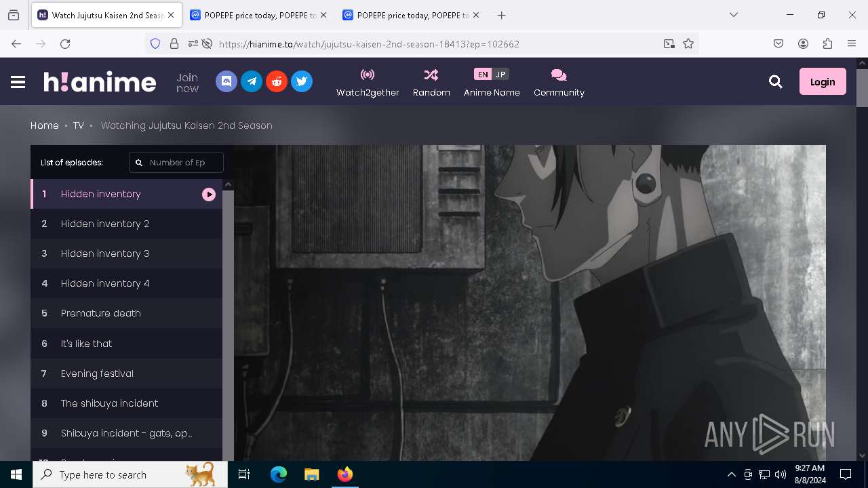
Task: Switch to the Watch Jujutsu Kaisen tab
Action: click(106, 15)
